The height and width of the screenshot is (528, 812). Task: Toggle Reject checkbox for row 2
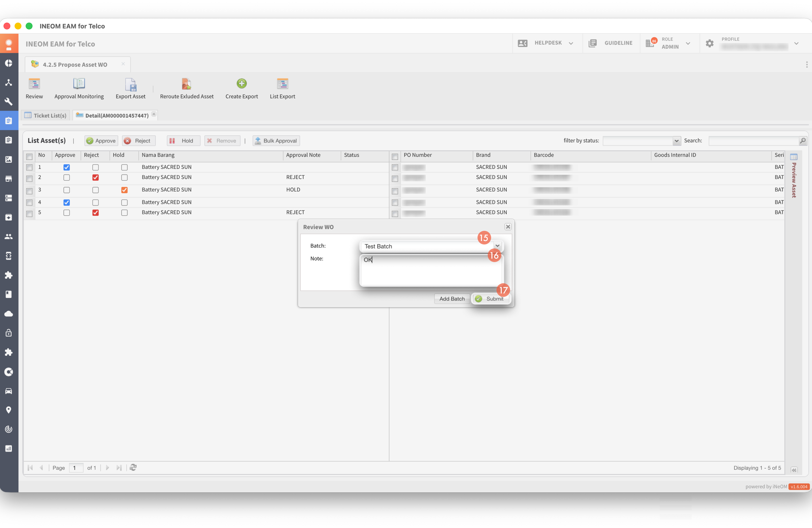pos(95,178)
